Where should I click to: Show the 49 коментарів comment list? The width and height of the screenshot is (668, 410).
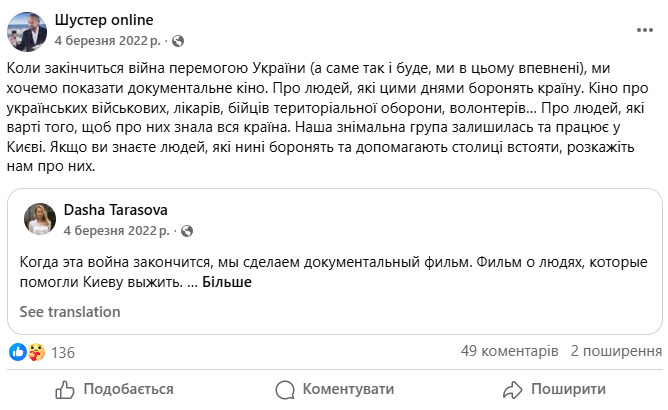(x=509, y=352)
